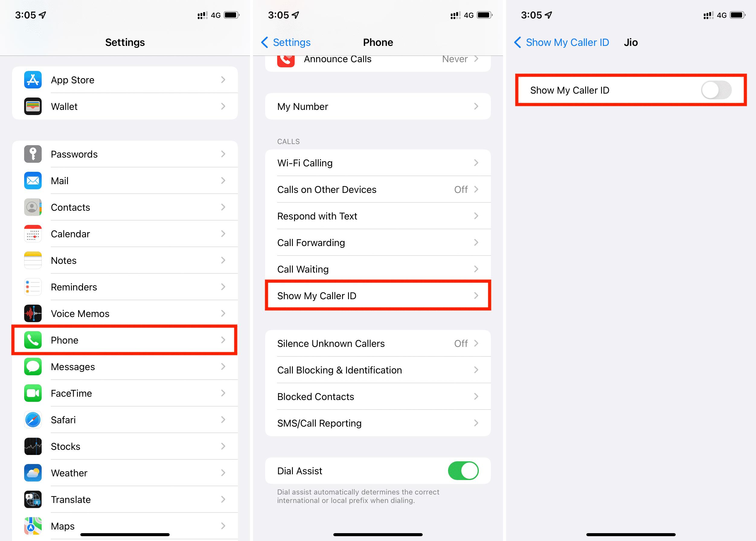This screenshot has width=756, height=541.
Task: Open the Blocked Contacts row
Action: 378,396
